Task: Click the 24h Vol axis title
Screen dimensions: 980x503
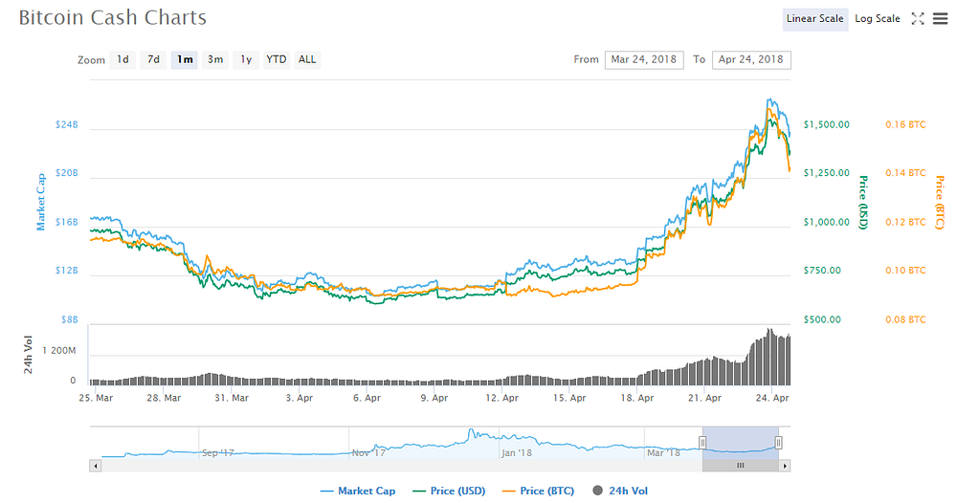Action: click(28, 355)
